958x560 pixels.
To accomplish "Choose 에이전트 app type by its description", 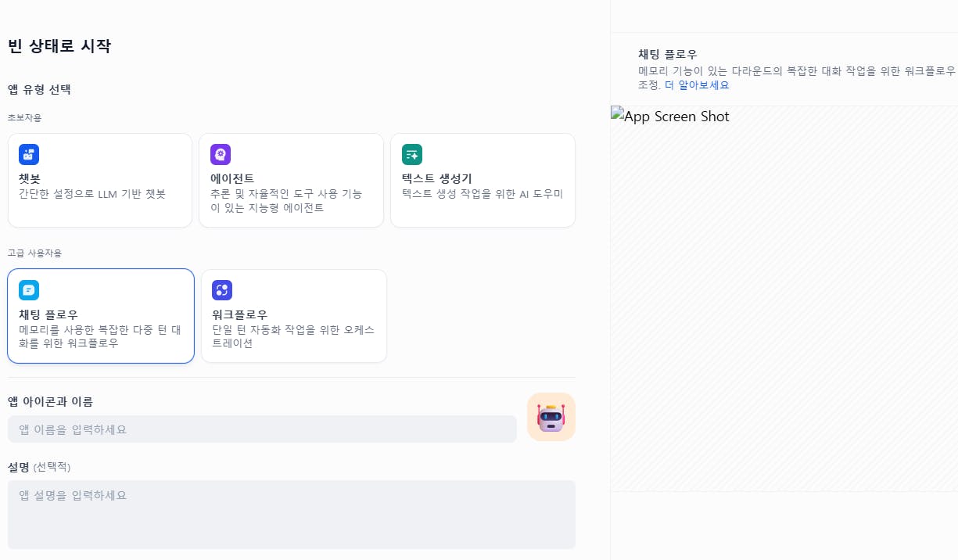I will pyautogui.click(x=286, y=201).
